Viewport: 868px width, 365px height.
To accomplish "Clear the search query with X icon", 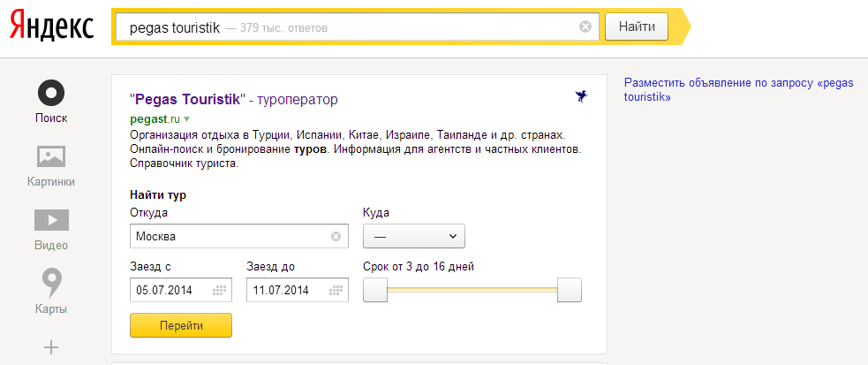I will tap(585, 27).
